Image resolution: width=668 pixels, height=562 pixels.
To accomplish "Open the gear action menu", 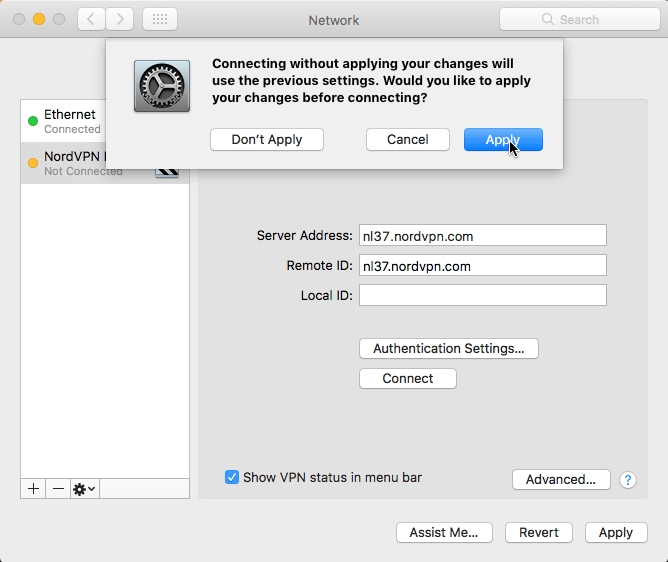I will [84, 488].
